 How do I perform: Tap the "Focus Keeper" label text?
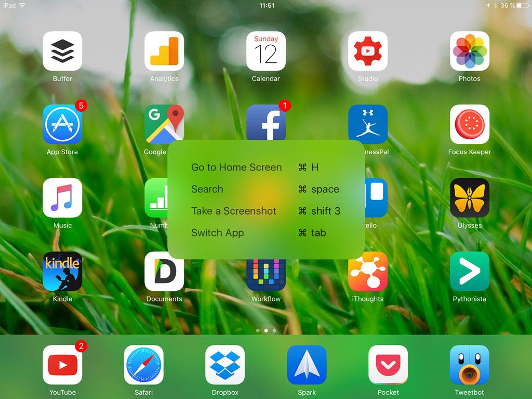[470, 152]
